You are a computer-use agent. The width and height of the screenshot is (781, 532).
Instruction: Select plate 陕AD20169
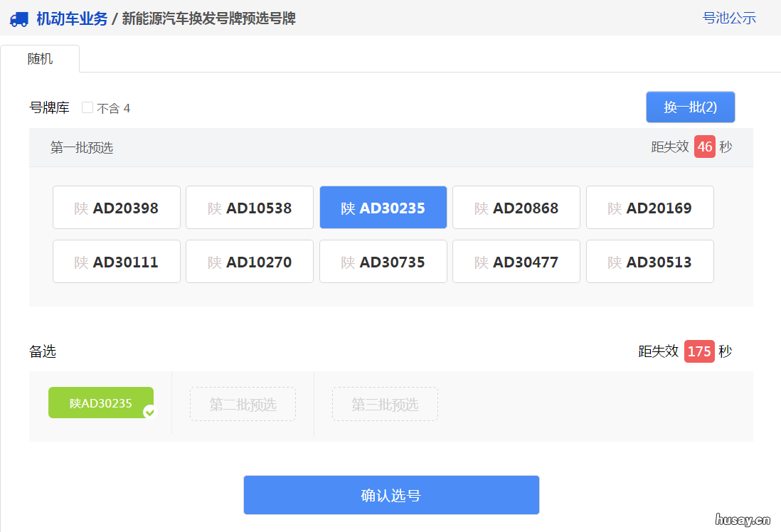coord(649,207)
